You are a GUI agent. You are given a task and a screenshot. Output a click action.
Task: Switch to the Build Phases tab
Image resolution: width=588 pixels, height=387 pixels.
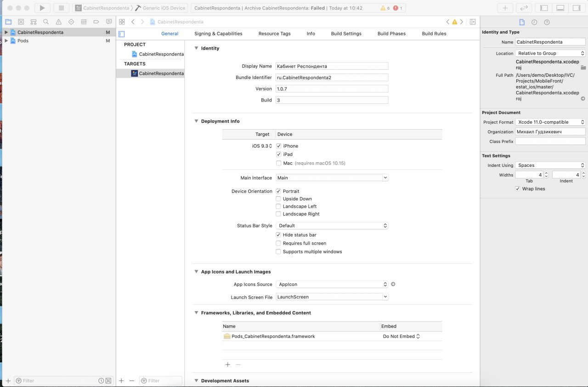tap(391, 34)
